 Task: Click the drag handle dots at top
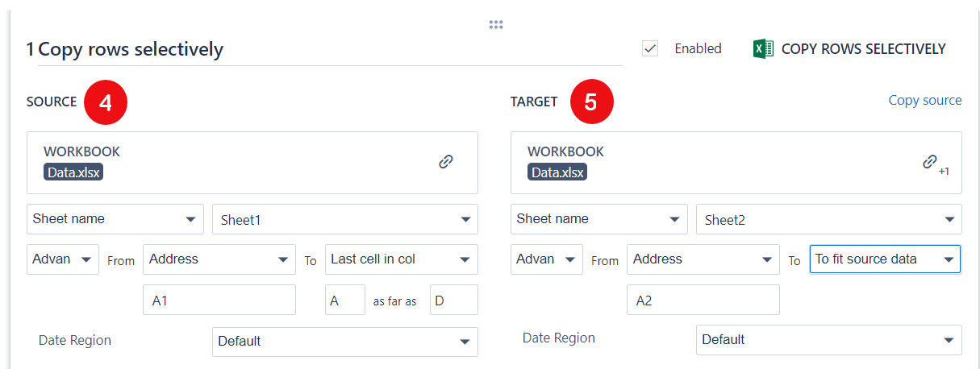tap(496, 24)
